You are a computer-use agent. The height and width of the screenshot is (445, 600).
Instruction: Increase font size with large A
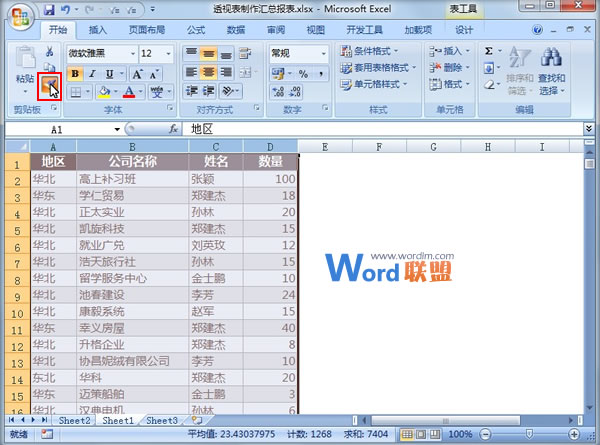[137, 74]
